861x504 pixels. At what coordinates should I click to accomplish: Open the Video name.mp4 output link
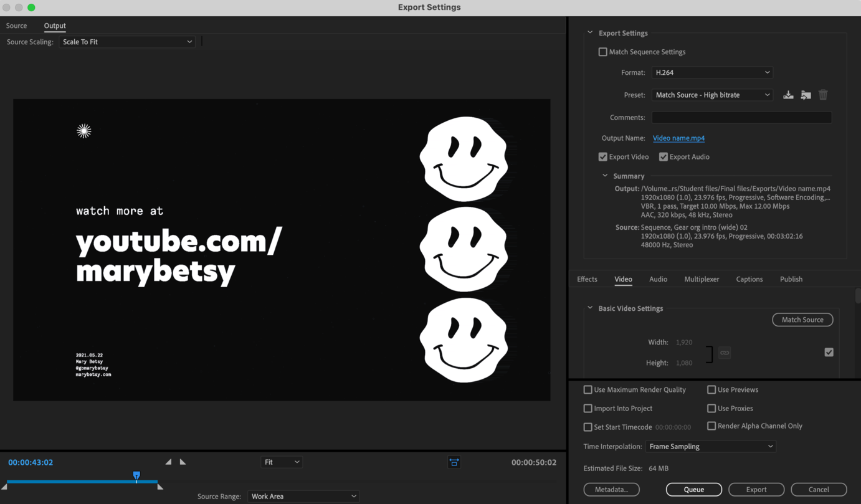coord(678,138)
